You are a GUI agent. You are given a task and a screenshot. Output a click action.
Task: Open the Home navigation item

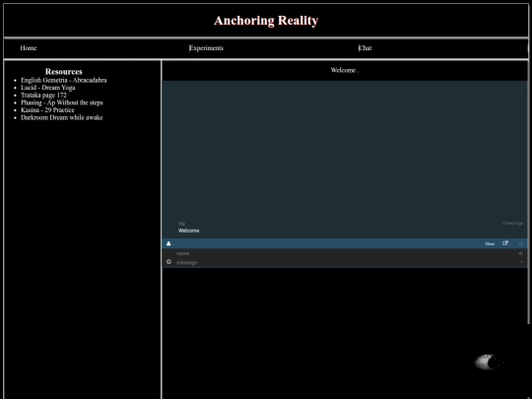pos(29,48)
